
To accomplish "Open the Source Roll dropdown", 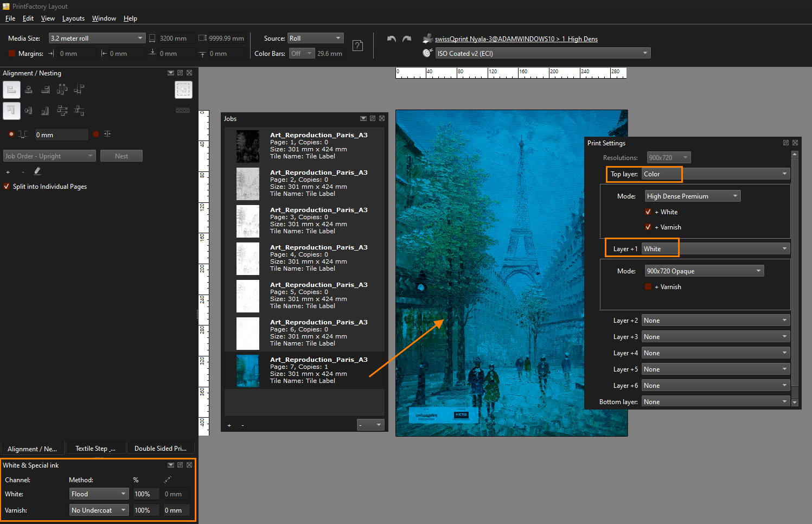I will 316,38.
